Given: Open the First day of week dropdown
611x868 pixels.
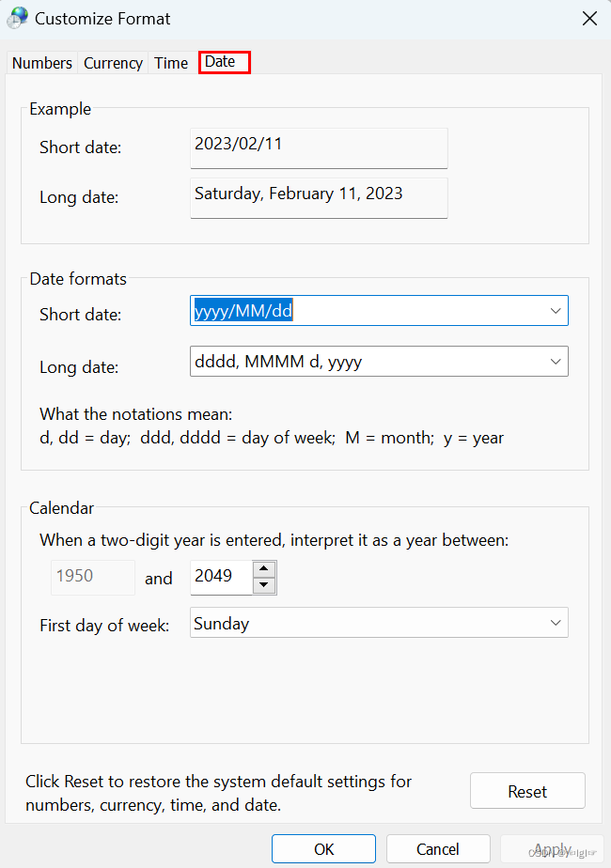Looking at the screenshot, I should (379, 623).
